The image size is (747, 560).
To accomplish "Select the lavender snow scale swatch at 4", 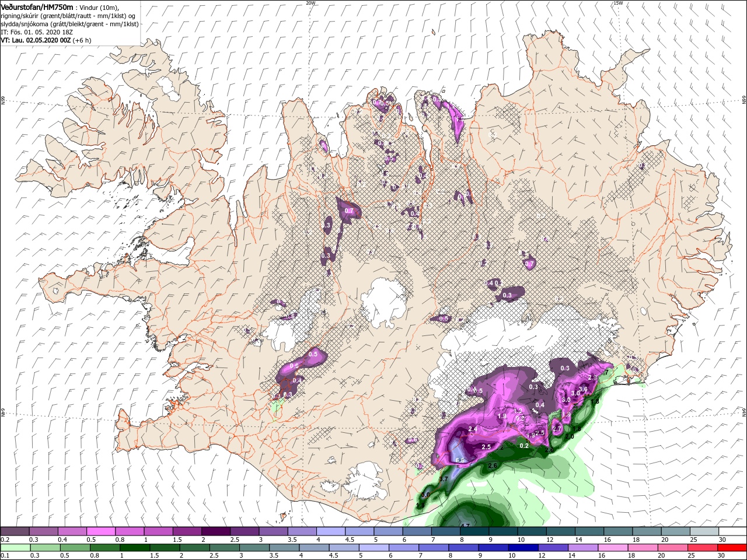I will click(330, 531).
